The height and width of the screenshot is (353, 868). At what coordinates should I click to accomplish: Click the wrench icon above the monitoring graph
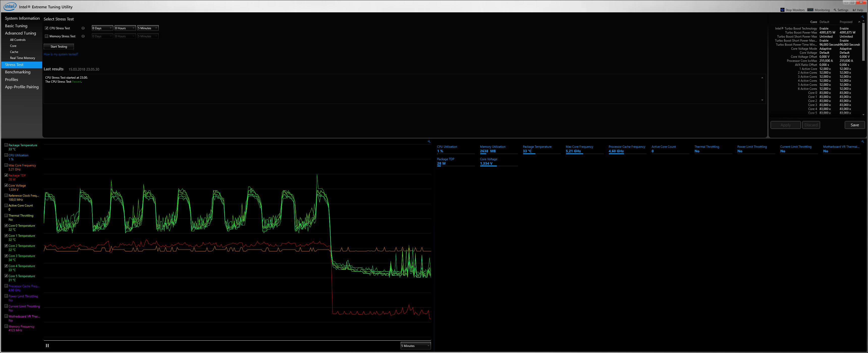[429, 141]
